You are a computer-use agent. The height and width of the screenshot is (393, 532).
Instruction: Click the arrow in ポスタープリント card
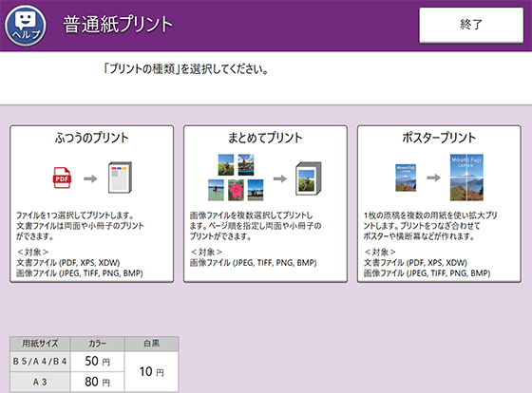click(x=433, y=178)
